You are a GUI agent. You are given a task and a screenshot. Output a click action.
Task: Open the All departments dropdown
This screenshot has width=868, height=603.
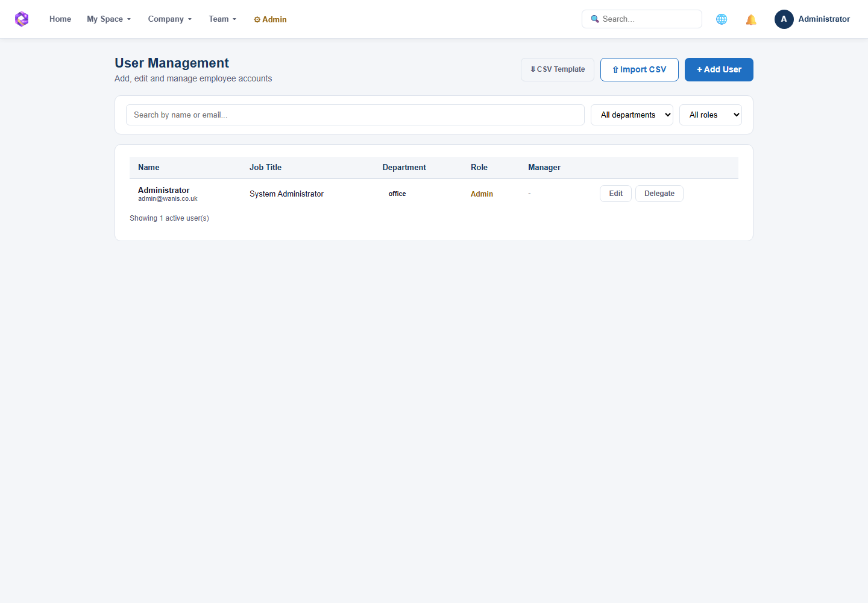tap(632, 115)
